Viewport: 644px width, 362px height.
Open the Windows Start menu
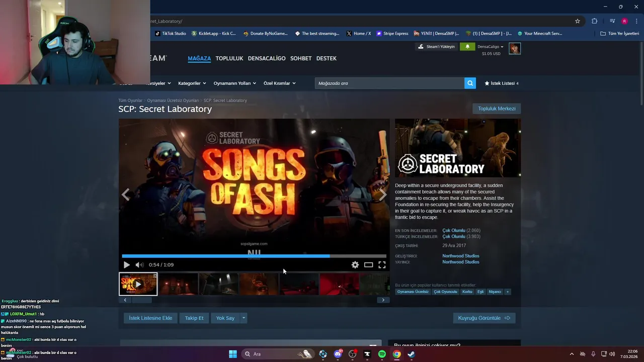tap(233, 354)
